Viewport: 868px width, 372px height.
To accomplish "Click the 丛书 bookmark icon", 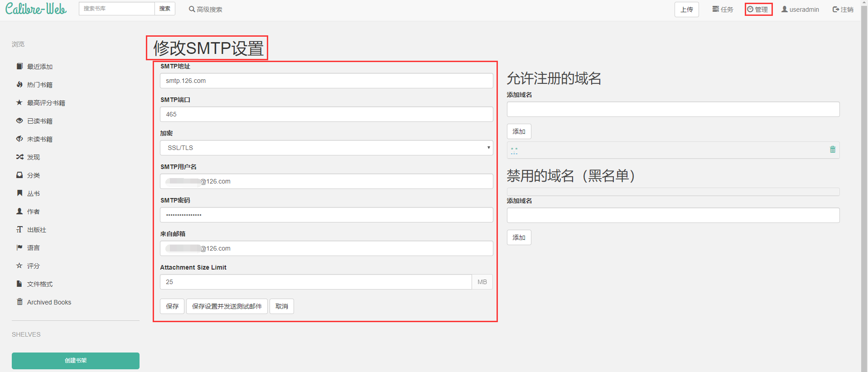I will click(x=19, y=193).
